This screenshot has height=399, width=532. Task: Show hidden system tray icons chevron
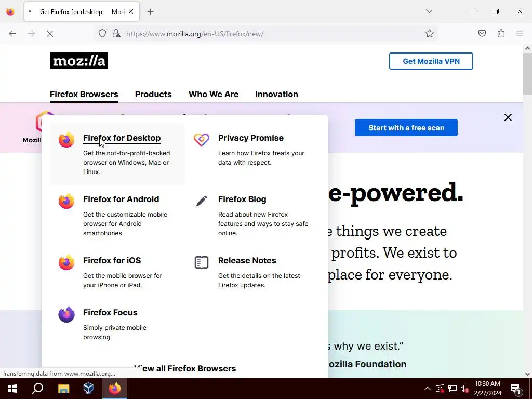(x=428, y=389)
